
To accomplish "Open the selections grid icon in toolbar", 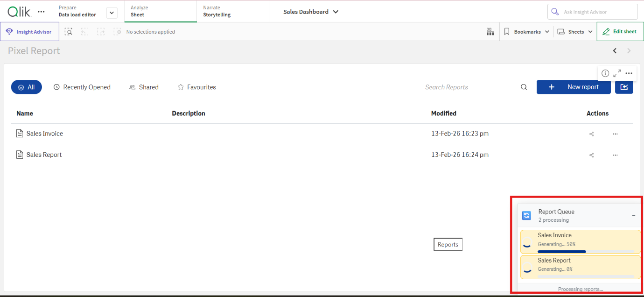I will point(490,32).
